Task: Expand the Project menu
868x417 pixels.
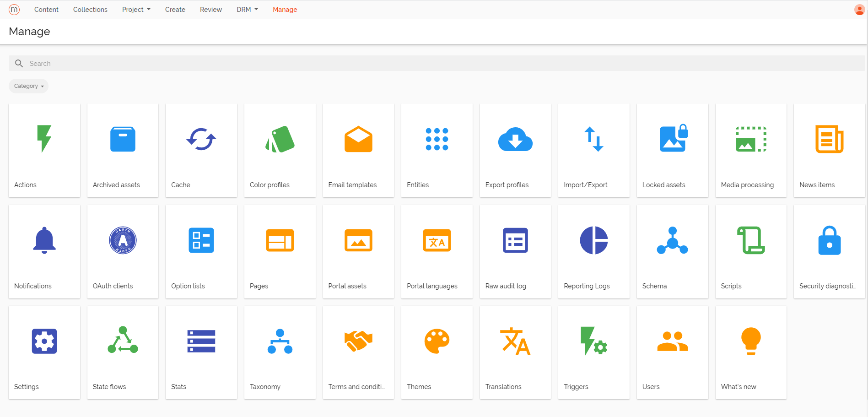Action: pos(135,9)
